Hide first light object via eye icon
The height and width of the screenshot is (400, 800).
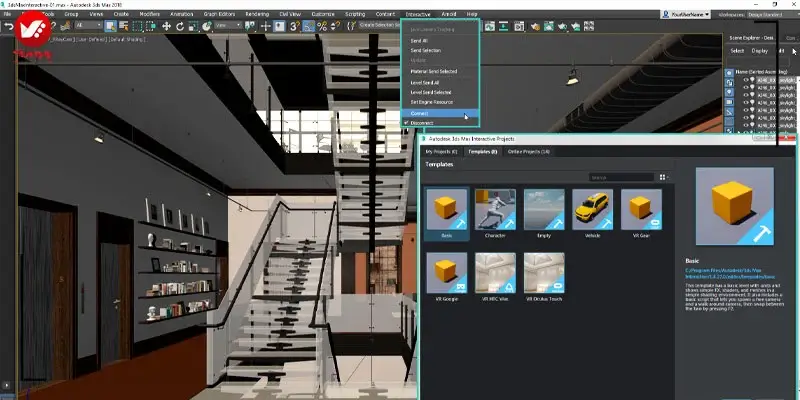[x=745, y=80]
